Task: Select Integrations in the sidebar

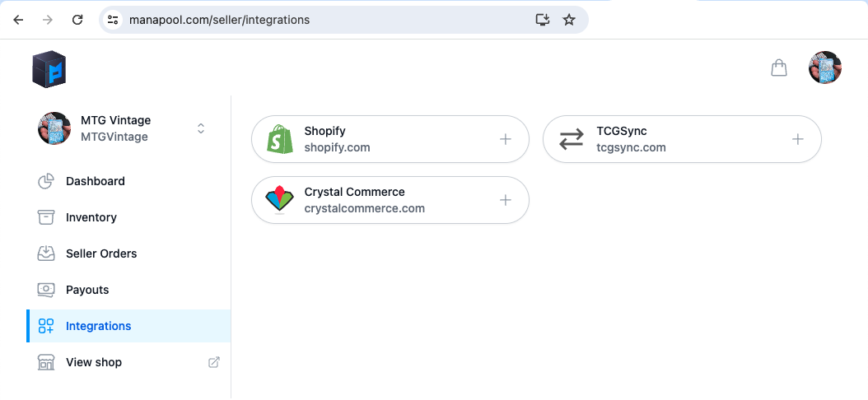Action: click(128, 326)
